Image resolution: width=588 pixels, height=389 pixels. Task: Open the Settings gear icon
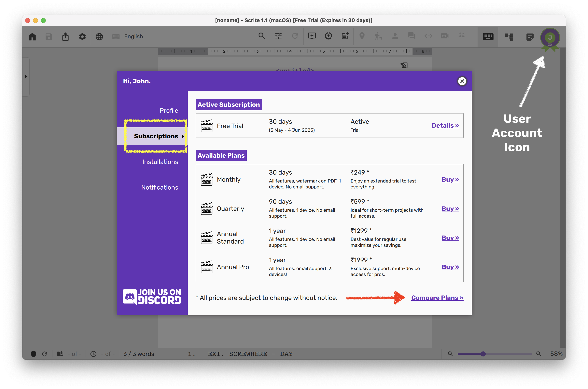tap(82, 36)
